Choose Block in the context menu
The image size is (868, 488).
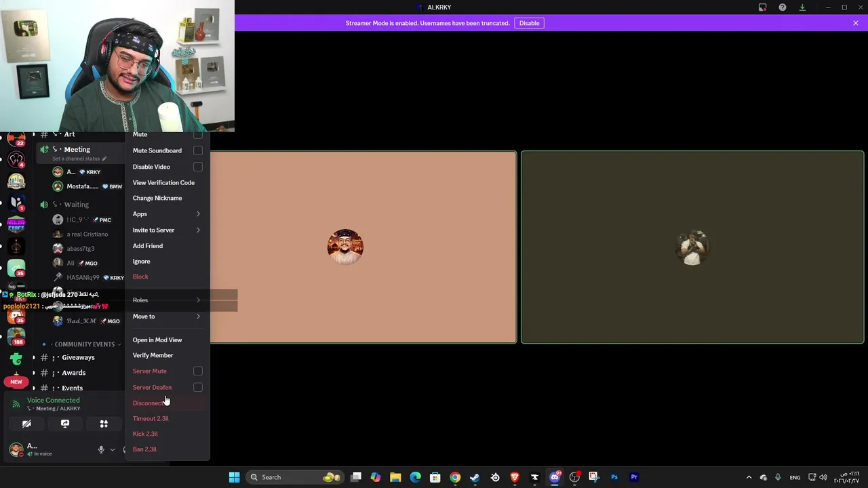coord(140,277)
